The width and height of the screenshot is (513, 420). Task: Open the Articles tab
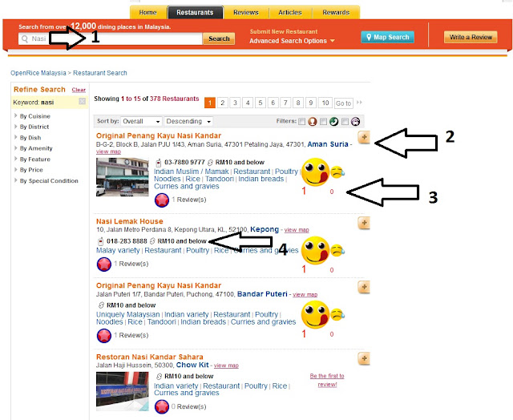pyautogui.click(x=290, y=13)
